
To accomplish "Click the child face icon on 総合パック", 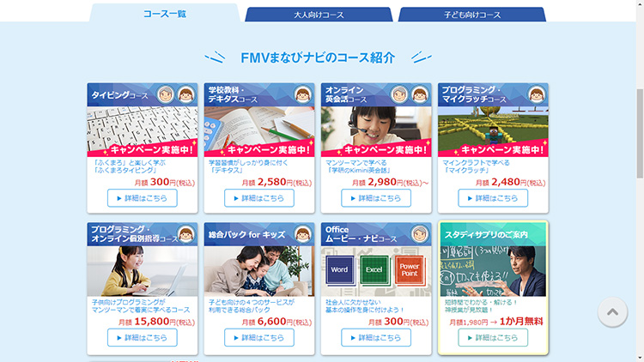I will [303, 234].
